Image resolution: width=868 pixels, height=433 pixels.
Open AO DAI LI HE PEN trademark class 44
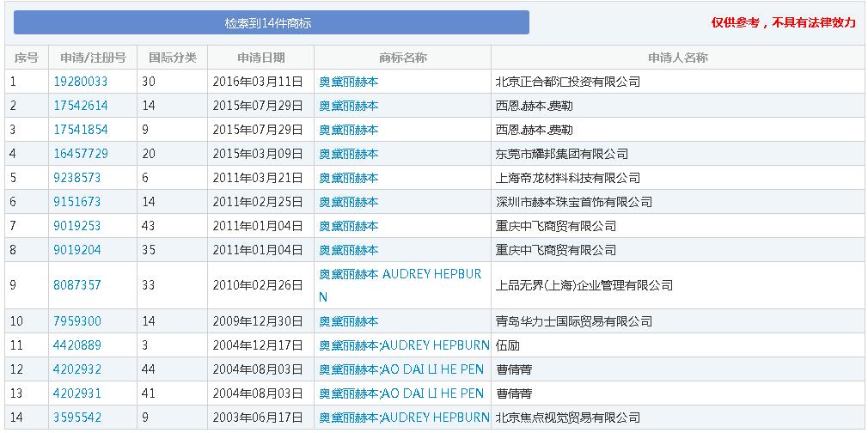point(401,369)
